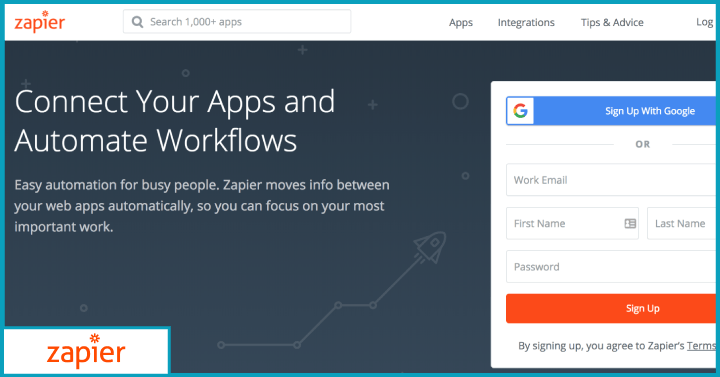Image resolution: width=720 pixels, height=377 pixels.
Task: Focus the Work Email field
Action: [611, 180]
